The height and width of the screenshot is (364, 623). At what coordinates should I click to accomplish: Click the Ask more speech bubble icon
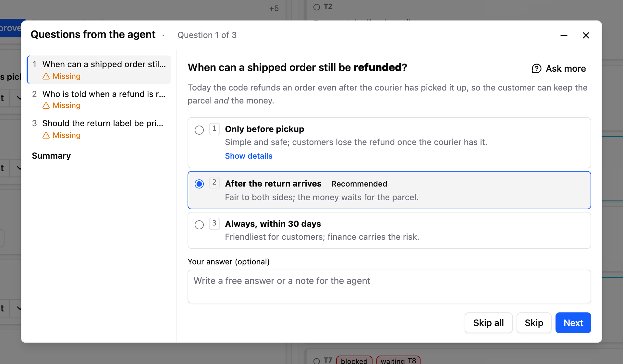tap(536, 69)
